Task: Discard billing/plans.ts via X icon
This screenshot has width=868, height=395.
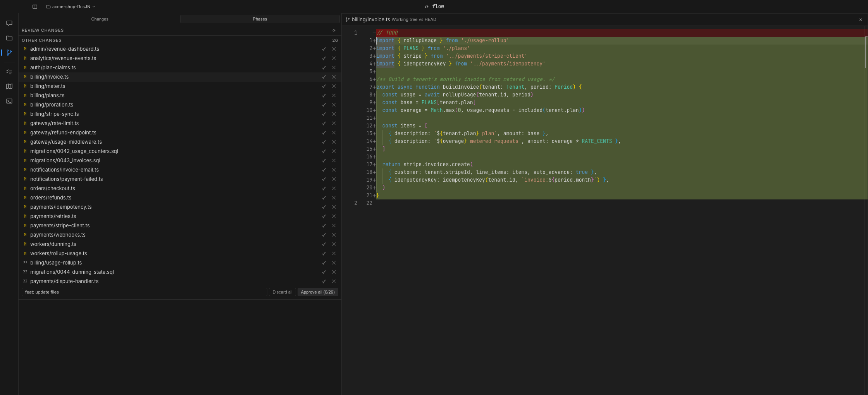Action: point(334,95)
